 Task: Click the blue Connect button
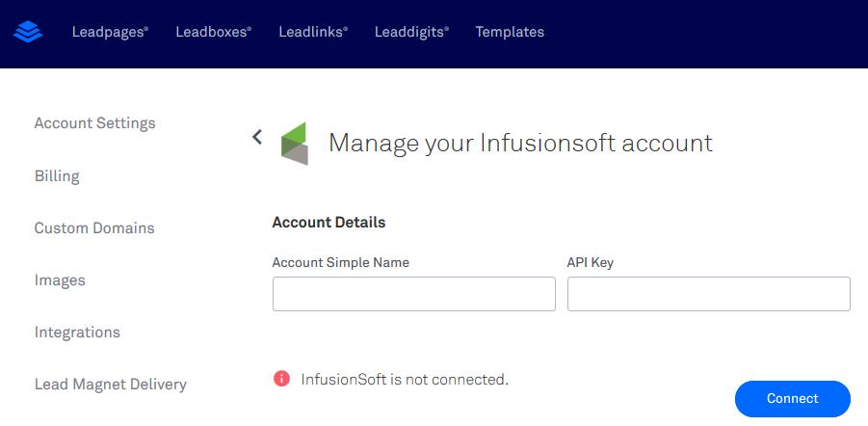(793, 399)
